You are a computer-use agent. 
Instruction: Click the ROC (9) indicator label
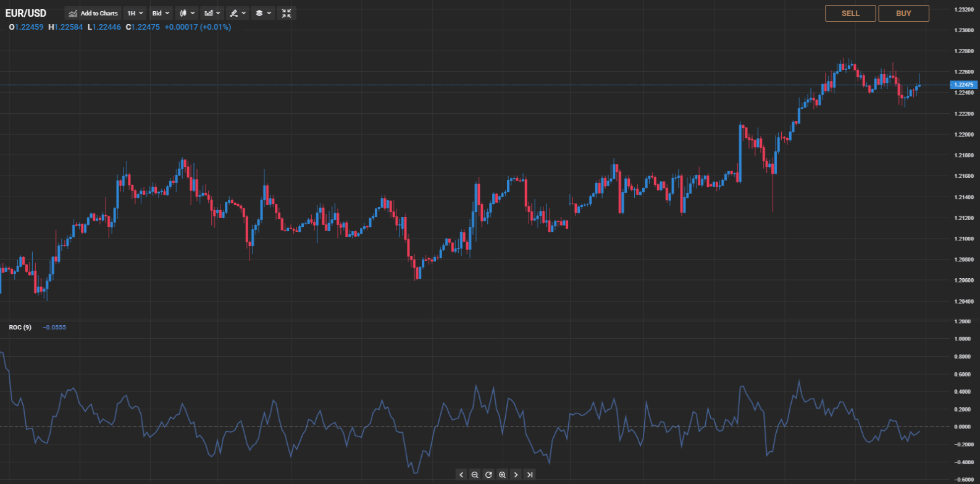20,327
